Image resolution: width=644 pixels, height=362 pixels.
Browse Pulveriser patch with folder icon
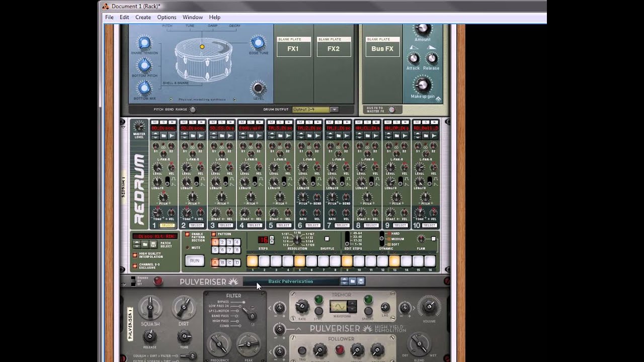352,281
